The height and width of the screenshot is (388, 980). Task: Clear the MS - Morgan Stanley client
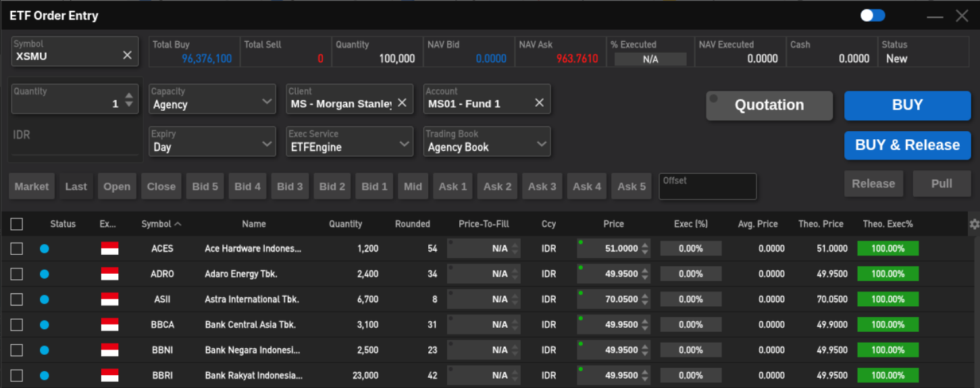pos(402,103)
